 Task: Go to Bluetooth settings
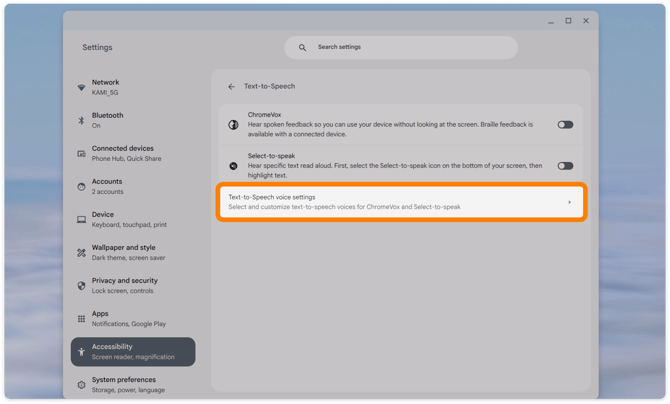click(133, 121)
